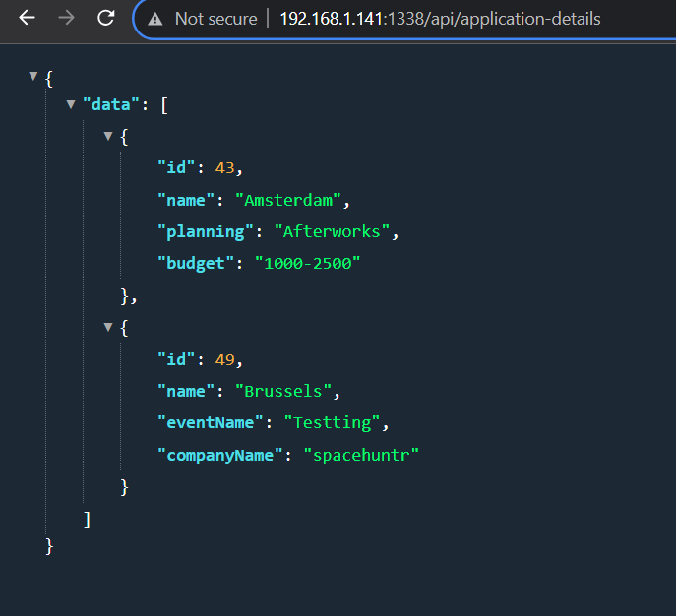
Task: Click the browser back arrow
Action: 27,19
